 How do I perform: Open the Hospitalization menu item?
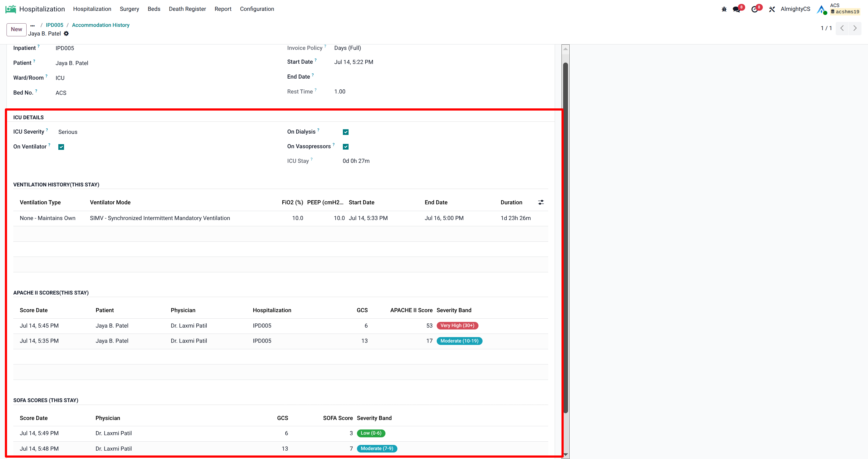[x=92, y=9]
